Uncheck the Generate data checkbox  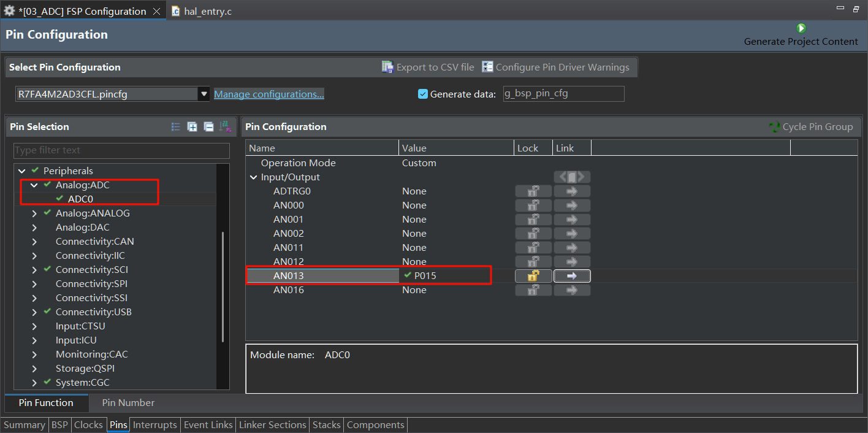pos(422,94)
